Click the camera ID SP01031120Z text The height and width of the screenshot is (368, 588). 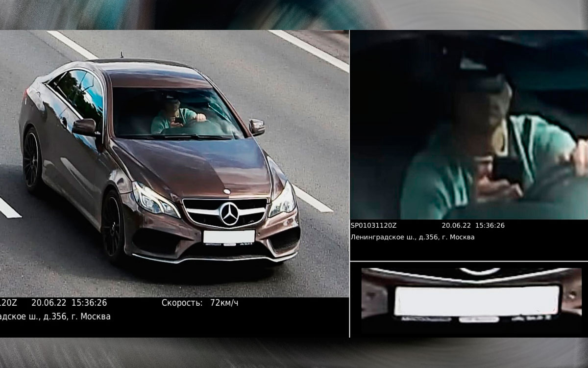click(373, 226)
